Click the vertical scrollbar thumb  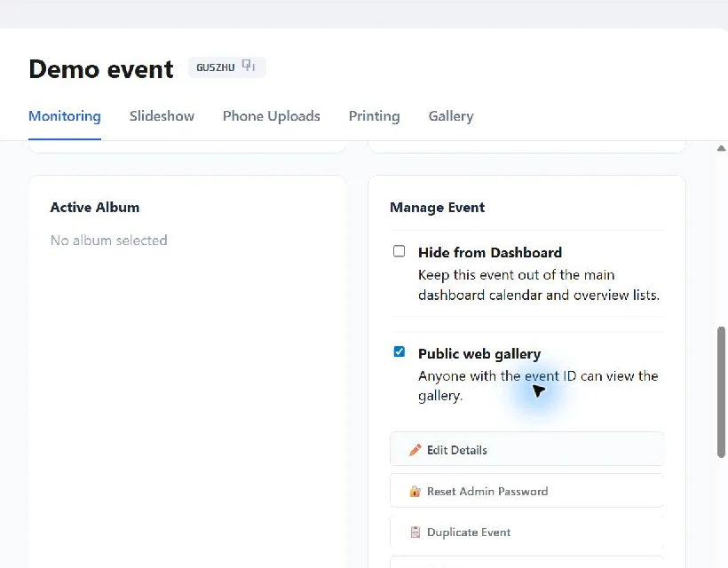tap(721, 392)
